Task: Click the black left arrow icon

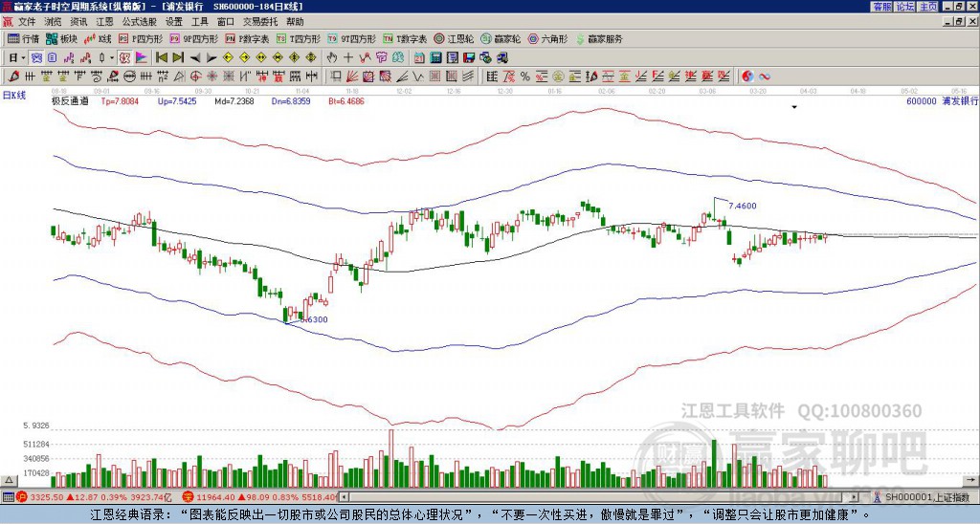Action: (x=195, y=58)
